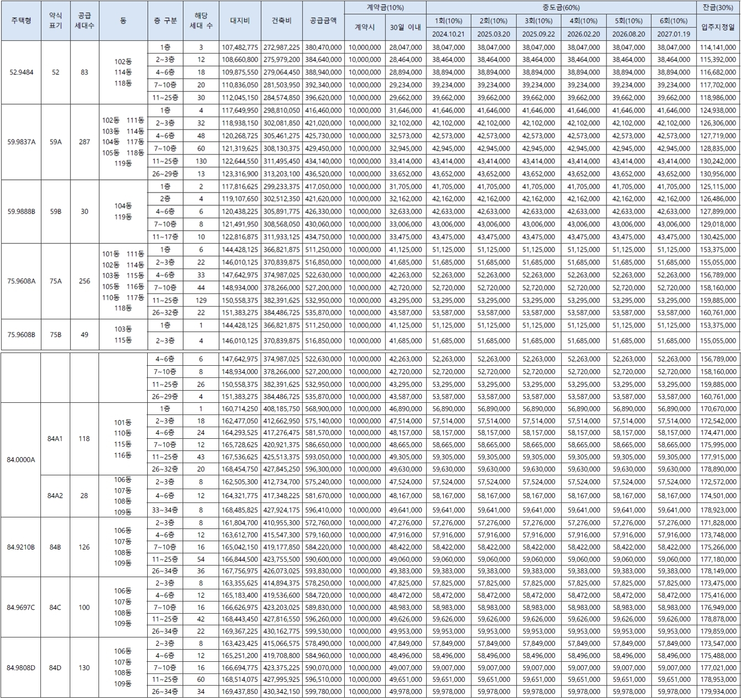Click the date 2027.01.19
Viewport: 741px width, 700px height.
click(x=673, y=34)
